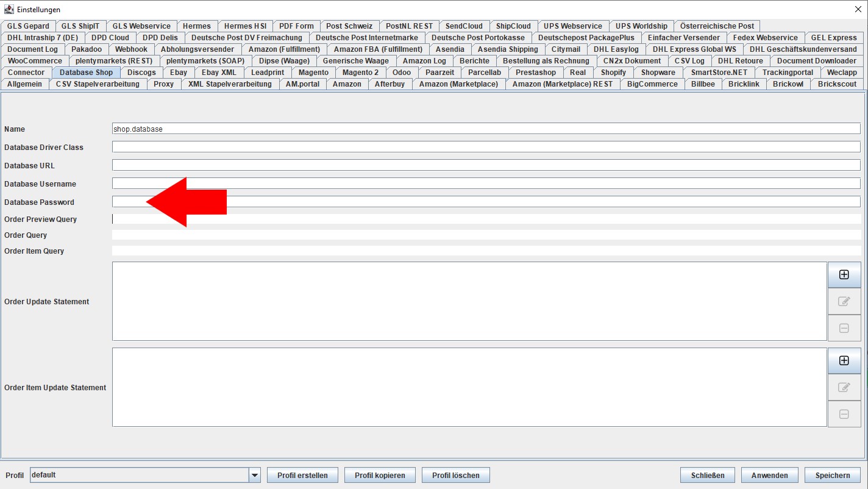Click the Anwenden button
Screen dimensions: 868x489
click(770, 475)
